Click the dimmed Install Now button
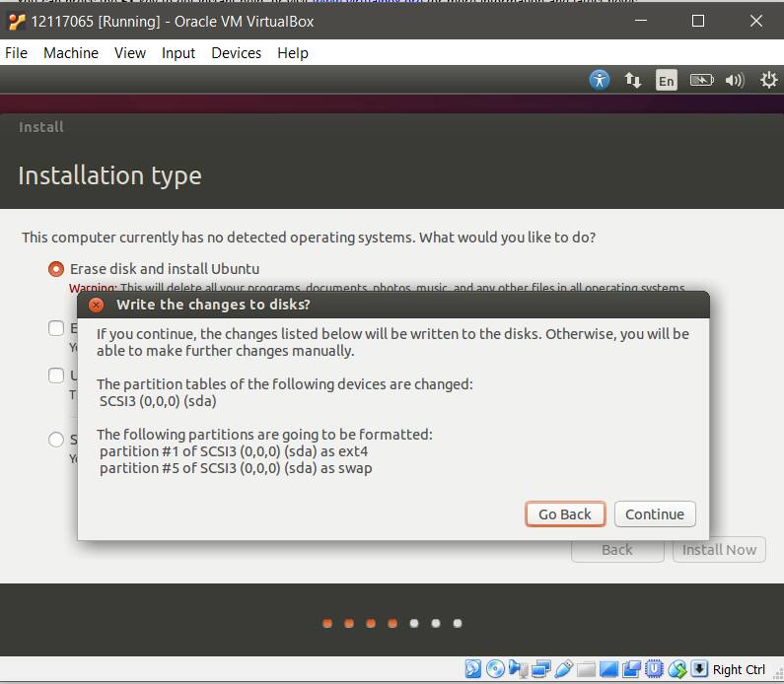Image resolution: width=784 pixels, height=684 pixels. [x=719, y=550]
